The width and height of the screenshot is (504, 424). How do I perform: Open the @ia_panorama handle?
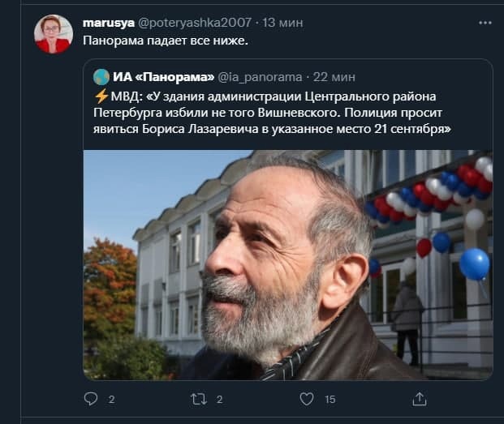click(x=260, y=77)
